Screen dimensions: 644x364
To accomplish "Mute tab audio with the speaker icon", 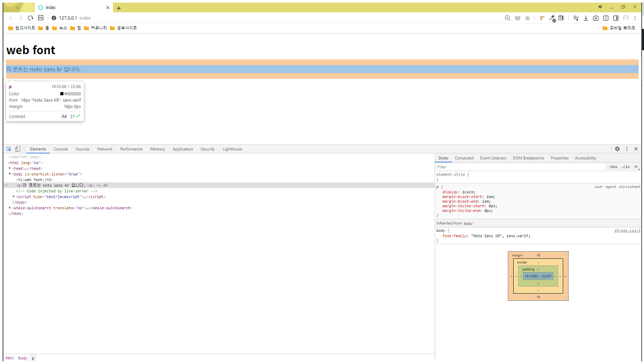I will (600, 7).
